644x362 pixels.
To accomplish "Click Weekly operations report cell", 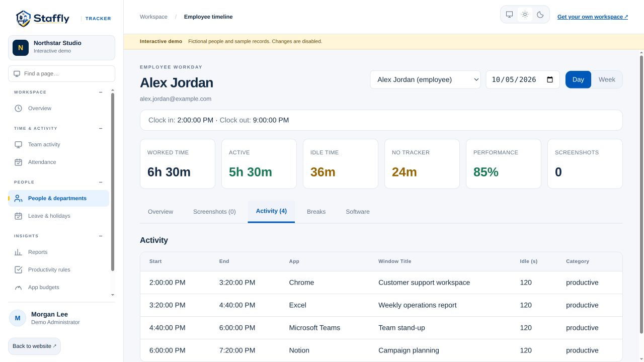I will click(418, 305).
